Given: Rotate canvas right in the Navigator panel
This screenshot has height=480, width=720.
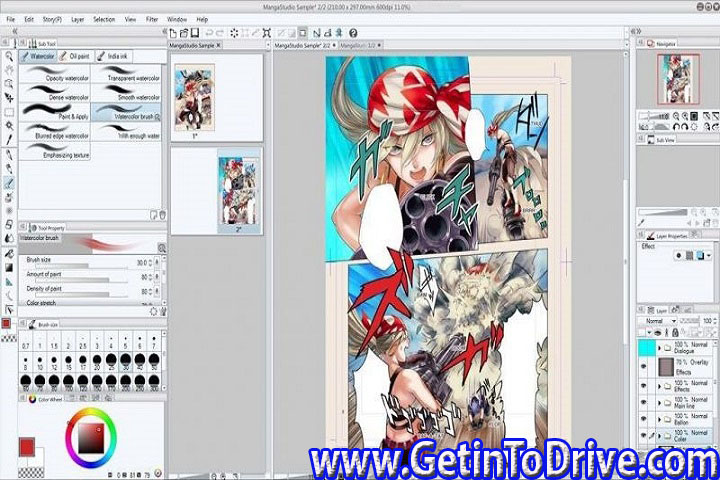Looking at the screenshot, I should [685, 127].
